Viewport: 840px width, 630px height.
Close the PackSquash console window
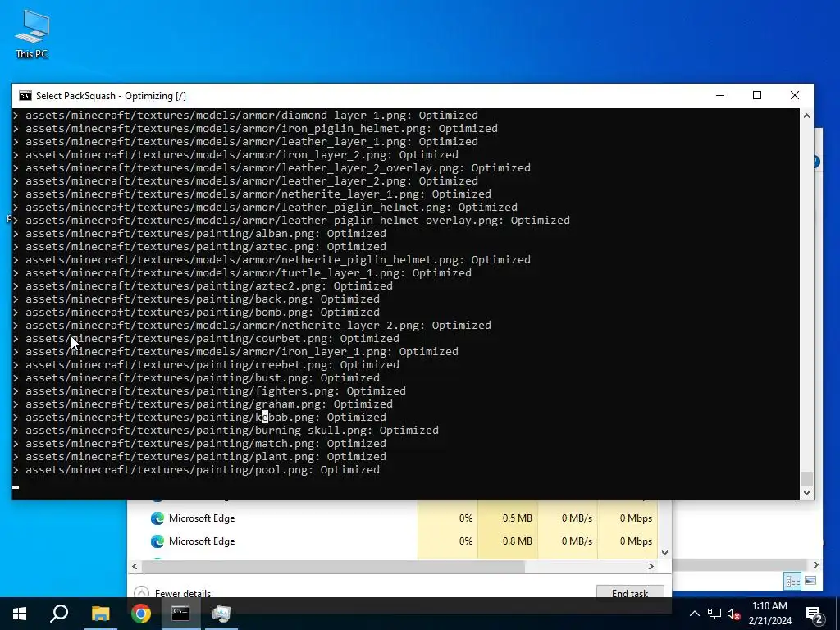click(795, 96)
